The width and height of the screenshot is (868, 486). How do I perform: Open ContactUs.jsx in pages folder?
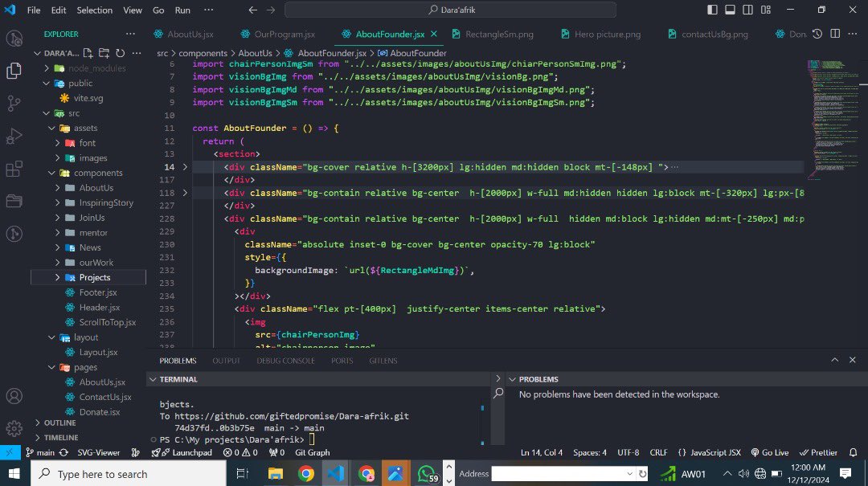(105, 397)
